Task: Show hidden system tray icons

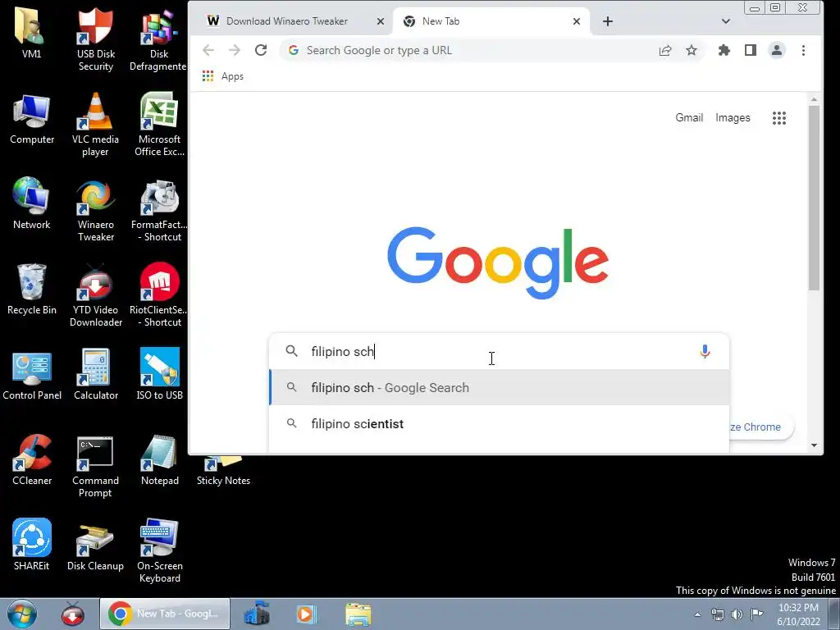Action: point(697,614)
